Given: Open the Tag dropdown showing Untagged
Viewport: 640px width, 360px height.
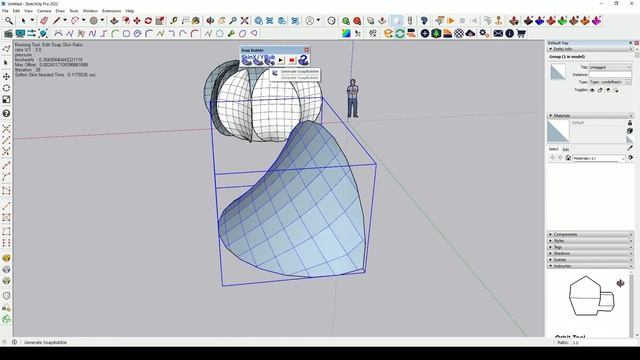Looking at the screenshot, I should (610, 67).
